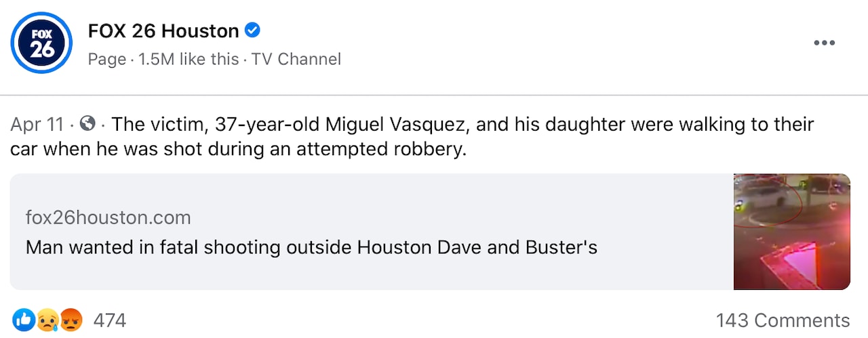Click the fox26houston.com domain text
The image size is (868, 338).
108,217
